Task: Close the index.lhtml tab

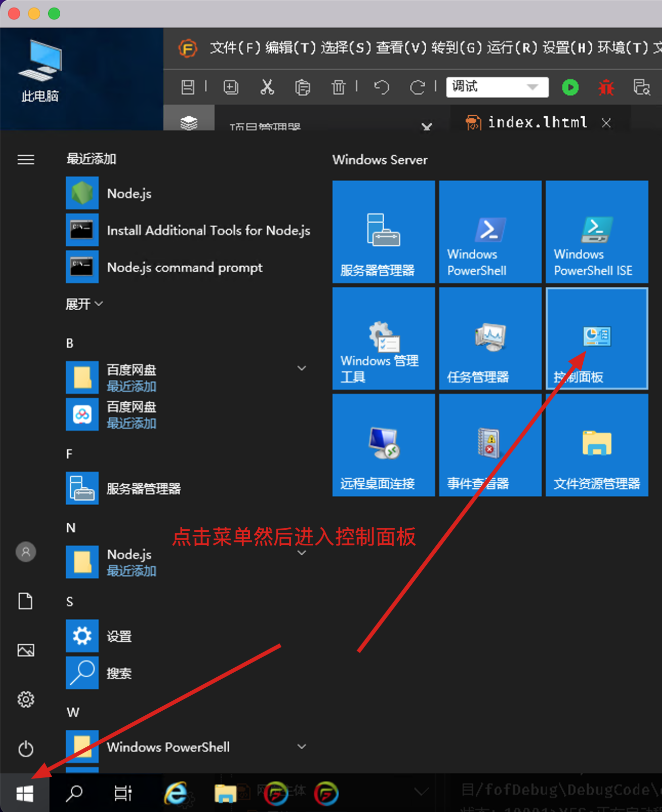Action: (x=606, y=123)
